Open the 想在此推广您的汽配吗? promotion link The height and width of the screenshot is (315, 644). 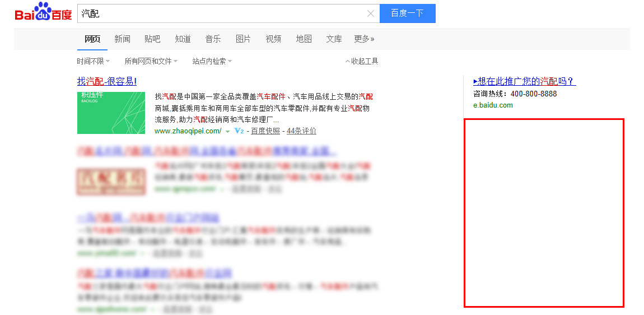pos(525,81)
